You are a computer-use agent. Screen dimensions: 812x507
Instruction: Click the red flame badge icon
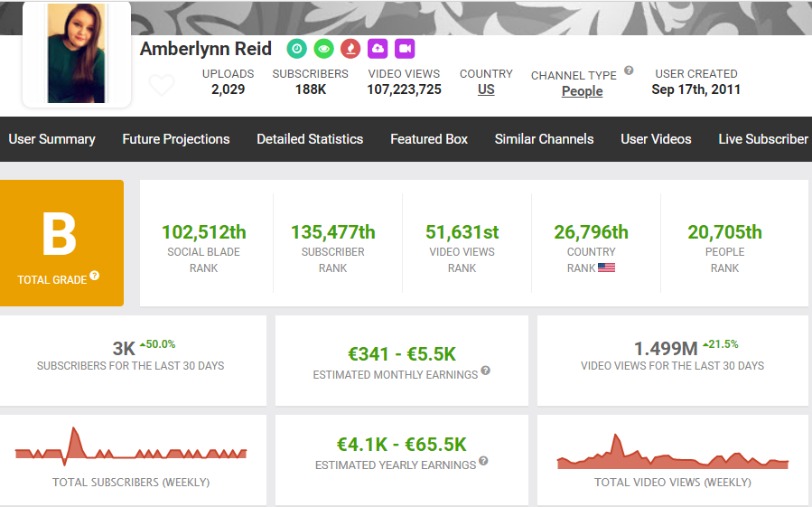[350, 49]
